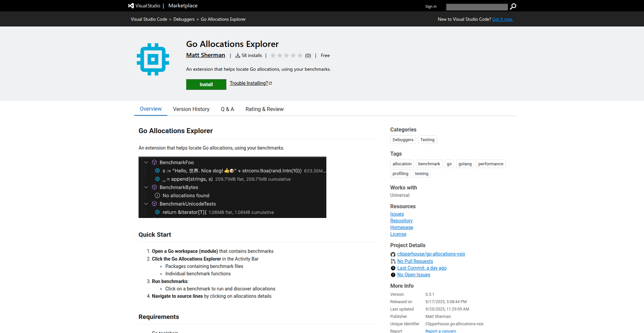Click the pull request icon
This screenshot has width=644, height=333.
tap(393, 261)
